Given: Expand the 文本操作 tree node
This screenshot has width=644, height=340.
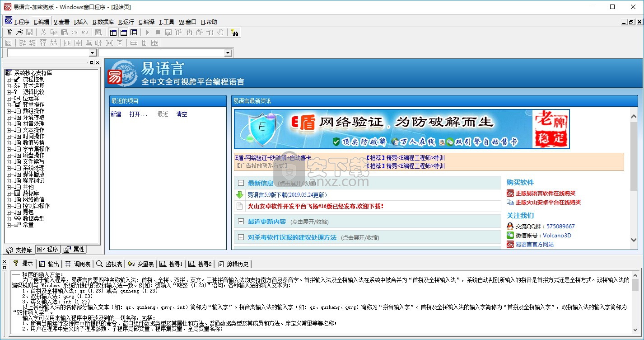Looking at the screenshot, I should [9, 130].
